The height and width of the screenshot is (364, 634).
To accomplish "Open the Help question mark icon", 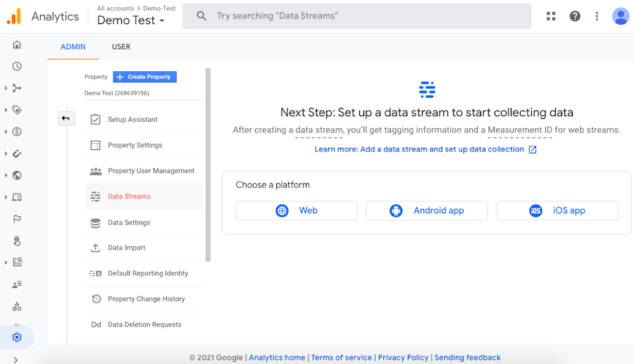I will (575, 15).
